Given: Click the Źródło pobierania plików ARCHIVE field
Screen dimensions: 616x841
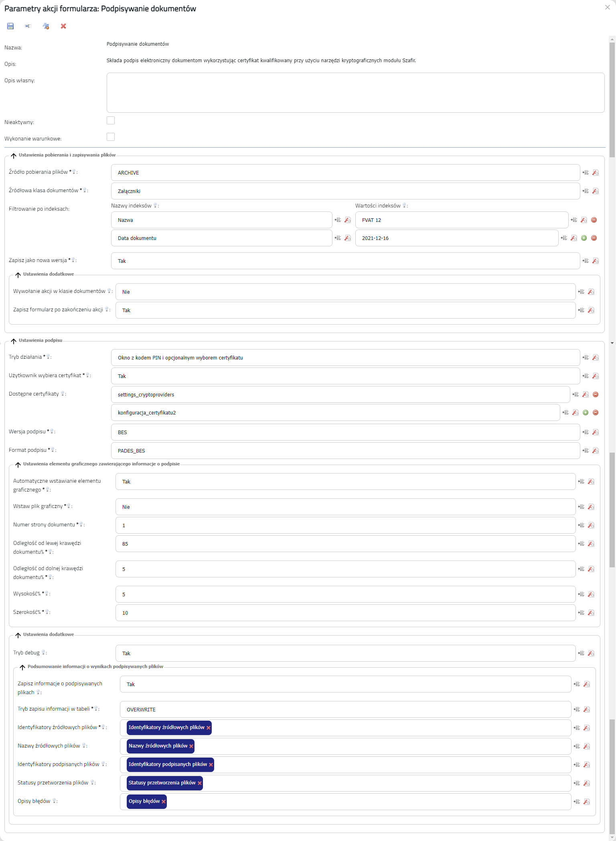Looking at the screenshot, I should 345,173.
